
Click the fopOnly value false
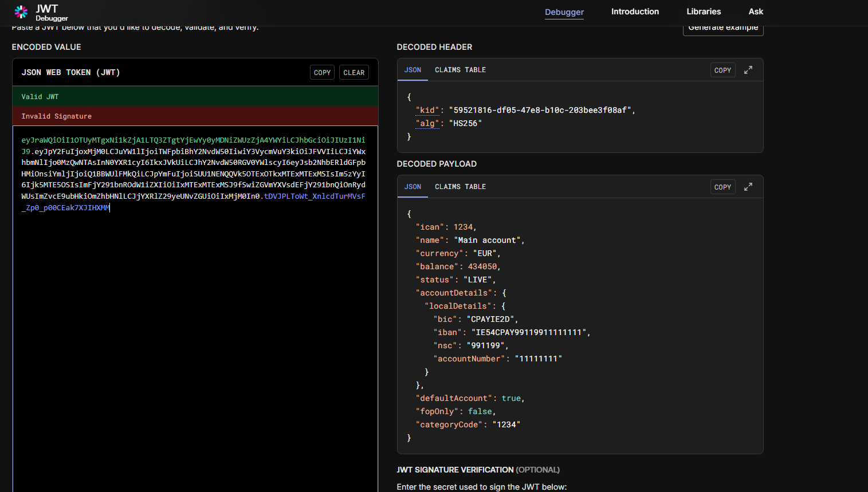coord(480,411)
